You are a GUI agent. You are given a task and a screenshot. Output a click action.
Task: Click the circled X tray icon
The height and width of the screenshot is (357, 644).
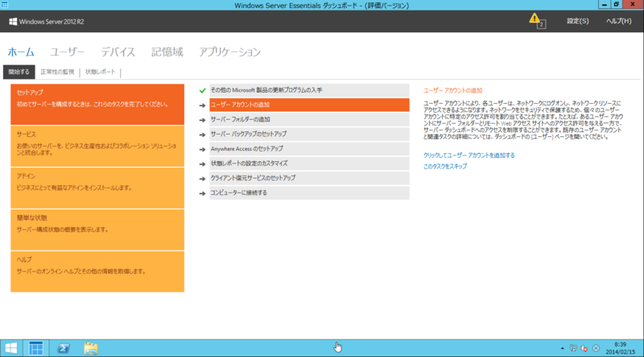tap(596, 348)
